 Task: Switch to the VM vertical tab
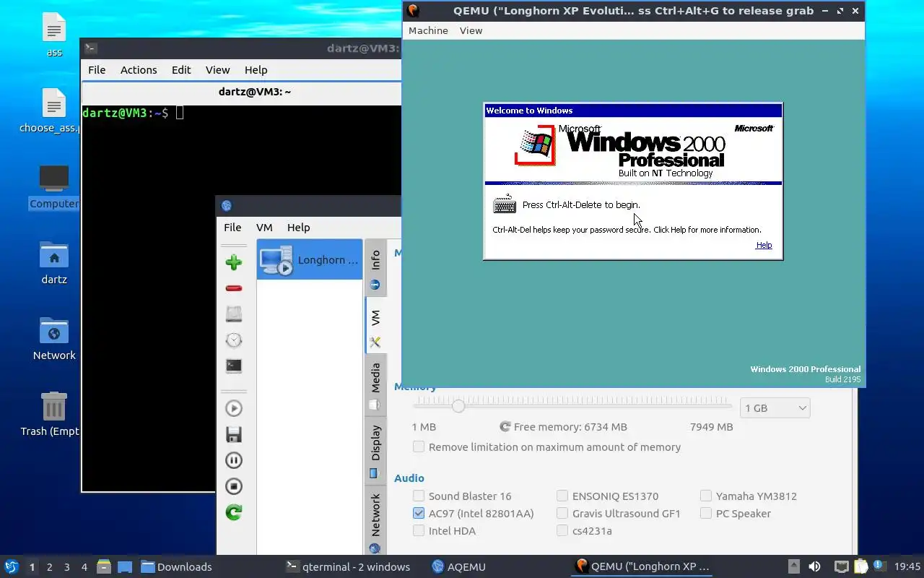click(375, 325)
